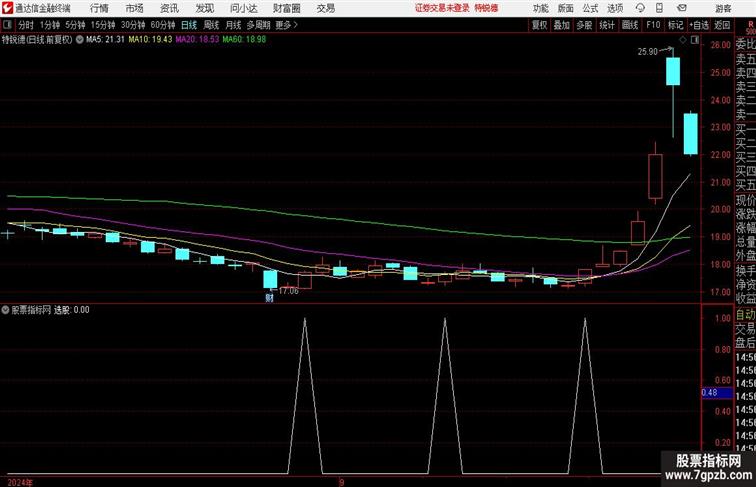The width and height of the screenshot is (756, 487).
Task: Open the 公式 menu
Action: 590,8
